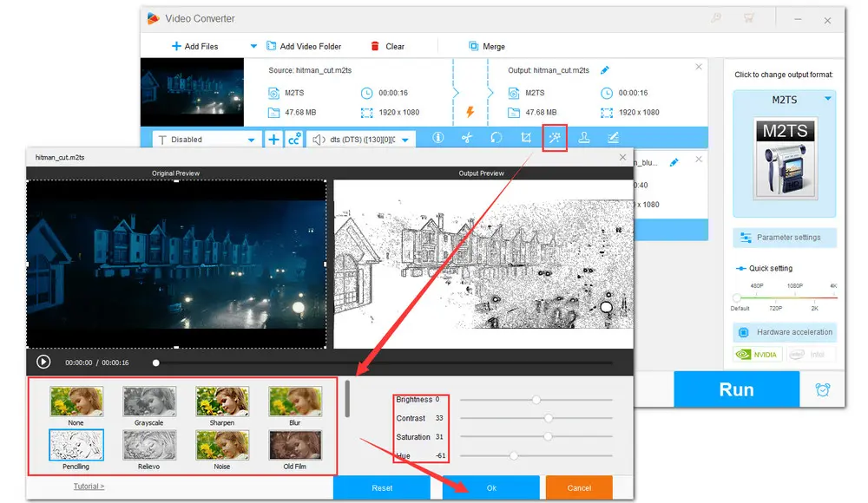Open the dts audio track dropdown
The width and height of the screenshot is (868, 503).
click(404, 140)
